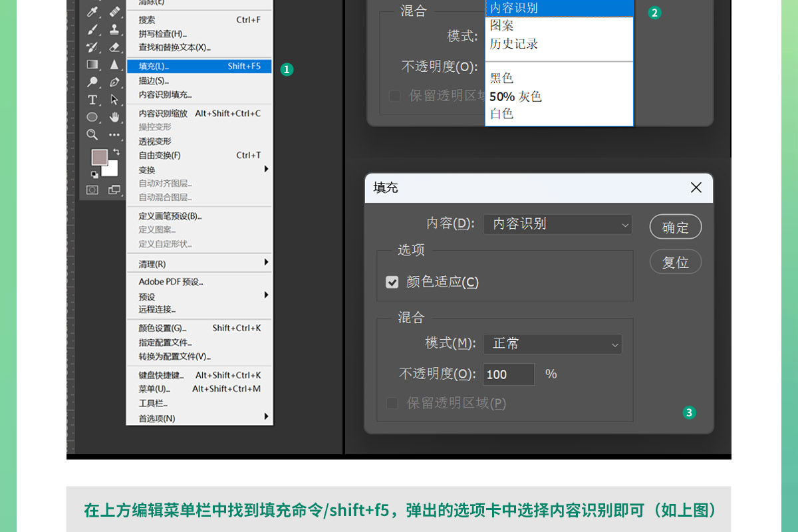This screenshot has width=798, height=532.
Task: Toggle the 保留透明区域 checkbox in the lower dialog
Action: pos(392,403)
